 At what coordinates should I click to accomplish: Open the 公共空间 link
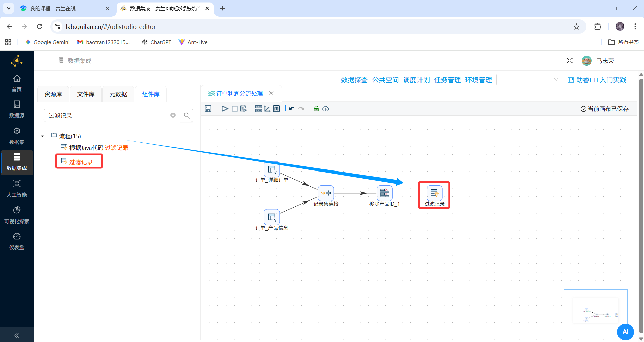point(386,80)
